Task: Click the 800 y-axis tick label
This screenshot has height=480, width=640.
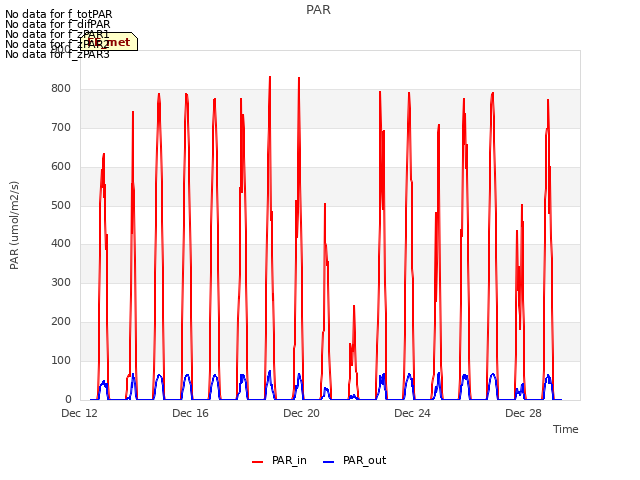Action: 61,89
